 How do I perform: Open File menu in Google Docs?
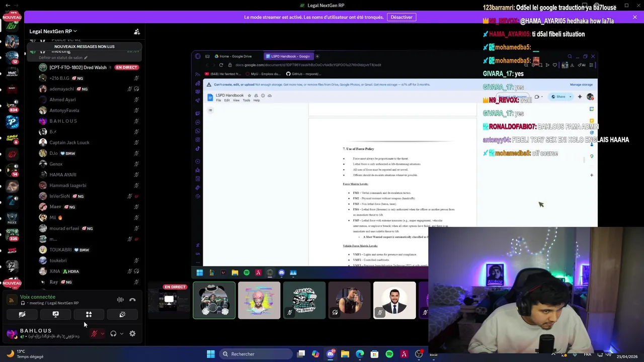click(218, 101)
